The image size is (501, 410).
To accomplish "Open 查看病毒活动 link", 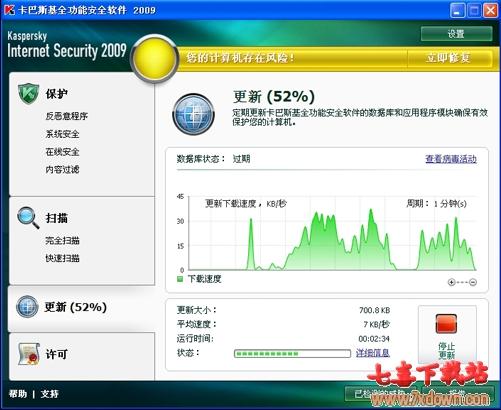I will (x=451, y=159).
